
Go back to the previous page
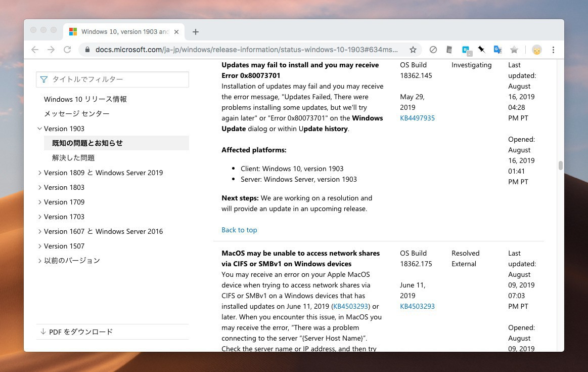click(x=35, y=50)
